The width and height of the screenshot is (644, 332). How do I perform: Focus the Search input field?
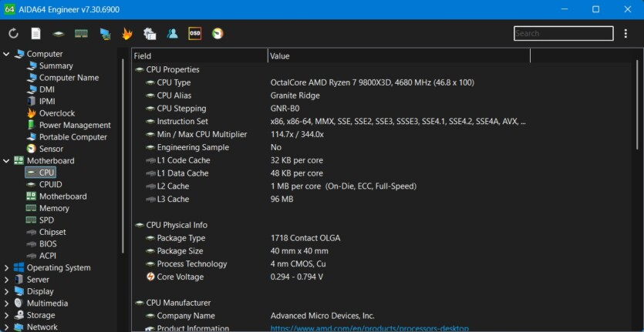(564, 33)
